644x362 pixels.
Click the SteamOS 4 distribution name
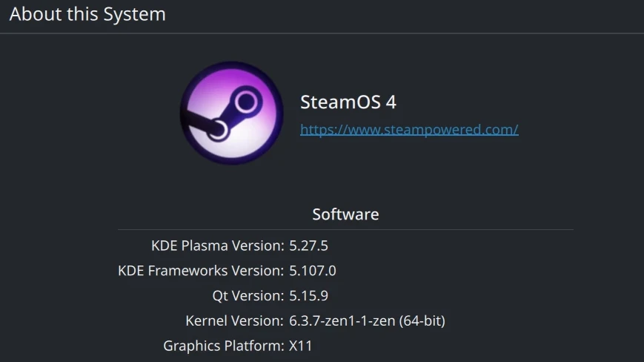[348, 102]
